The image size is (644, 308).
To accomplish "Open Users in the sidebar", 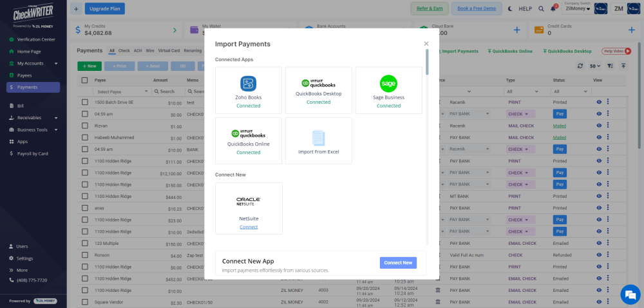I will tap(22, 246).
